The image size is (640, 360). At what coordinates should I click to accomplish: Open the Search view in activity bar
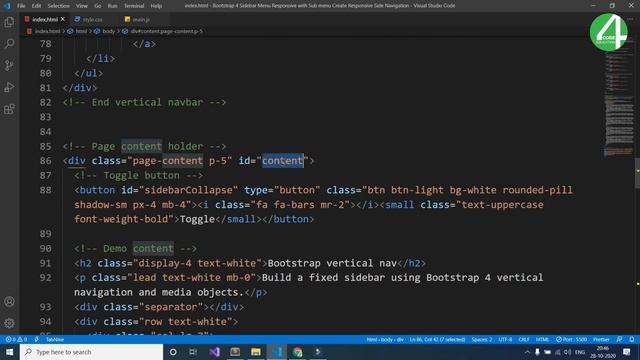pyautogui.click(x=9, y=43)
